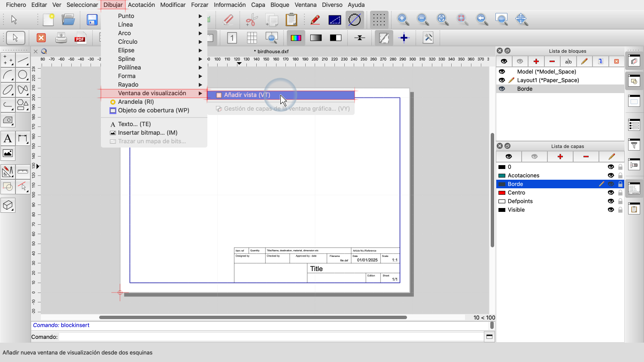
Task: Choose Añadir vista (VT) menu item
Action: point(247,95)
